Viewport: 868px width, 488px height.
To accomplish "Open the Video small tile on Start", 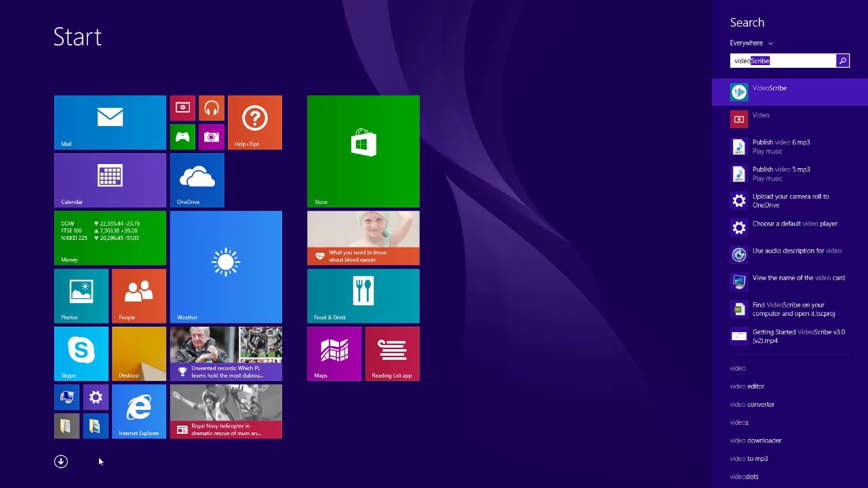I will point(182,108).
